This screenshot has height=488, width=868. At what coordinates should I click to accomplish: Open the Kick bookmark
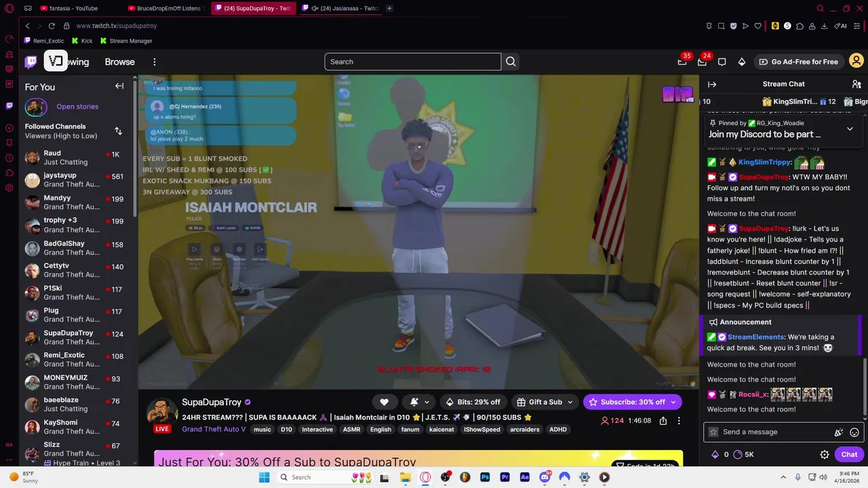click(82, 41)
